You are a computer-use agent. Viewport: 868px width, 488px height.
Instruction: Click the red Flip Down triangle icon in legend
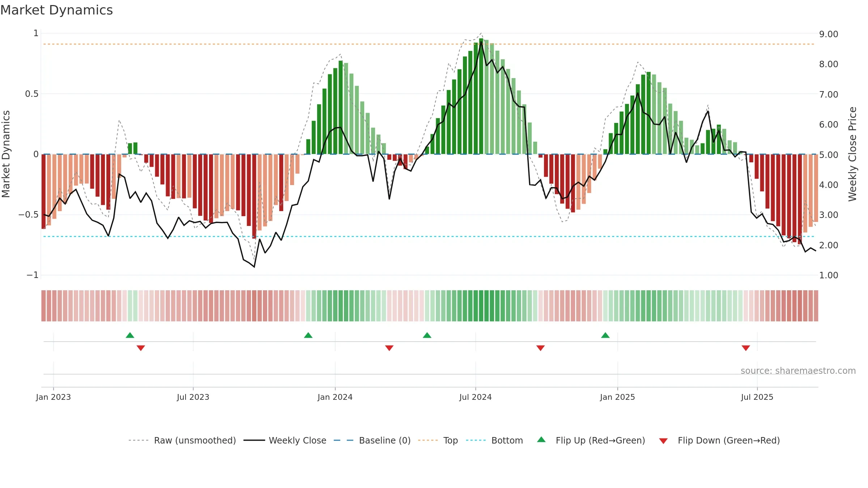[663, 441]
